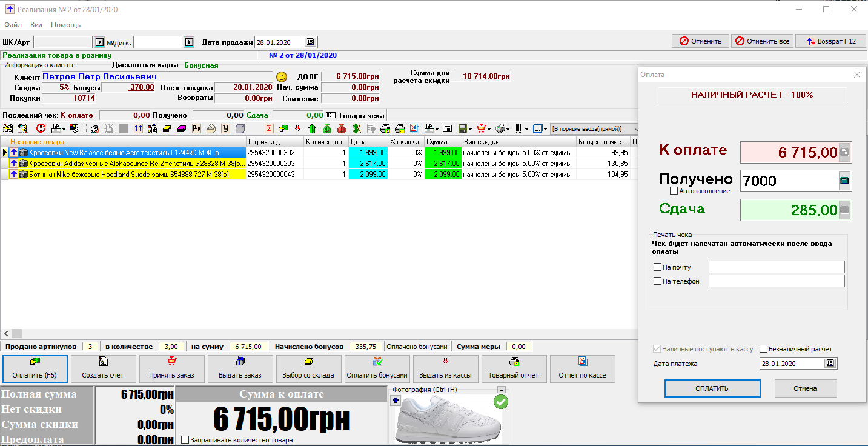Screen dimensions: 868x446
Task: Open calculator icon beside Получено field
Action: coord(844,181)
